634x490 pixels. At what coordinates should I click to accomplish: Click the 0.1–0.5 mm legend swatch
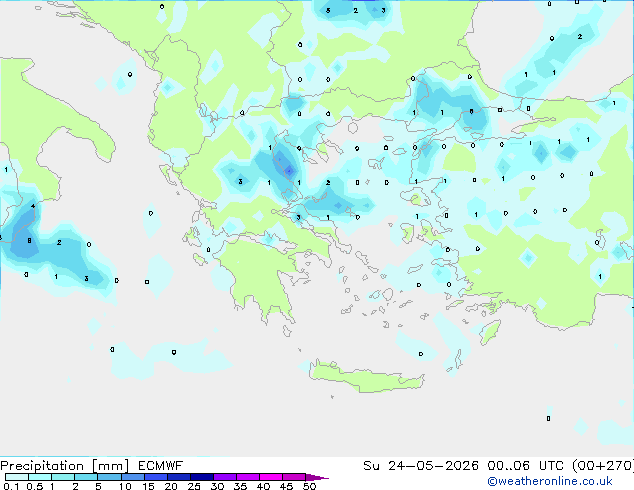(17, 477)
